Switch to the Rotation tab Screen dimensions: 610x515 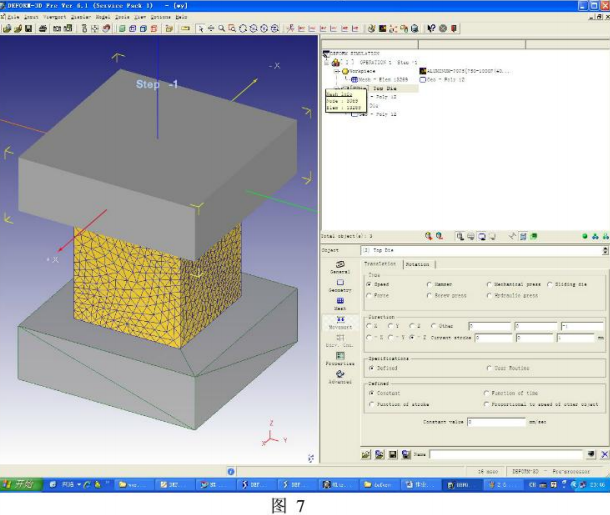point(417,265)
